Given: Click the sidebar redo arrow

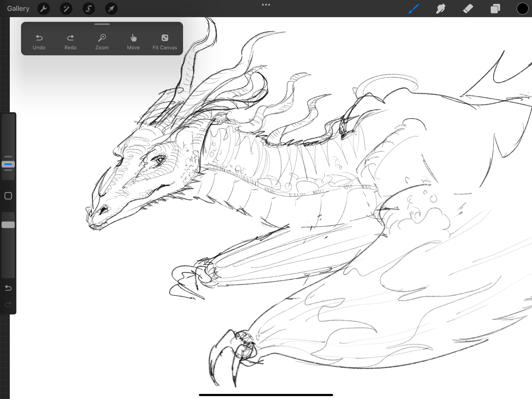Looking at the screenshot, I should pyautogui.click(x=8, y=305).
